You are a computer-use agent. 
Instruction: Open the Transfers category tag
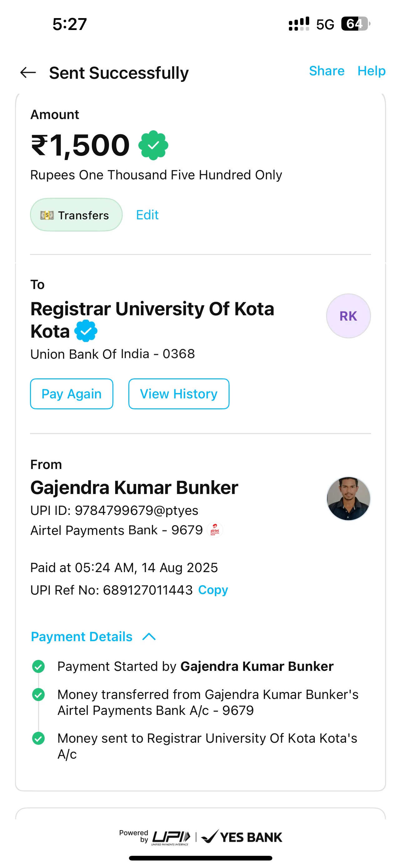(76, 215)
